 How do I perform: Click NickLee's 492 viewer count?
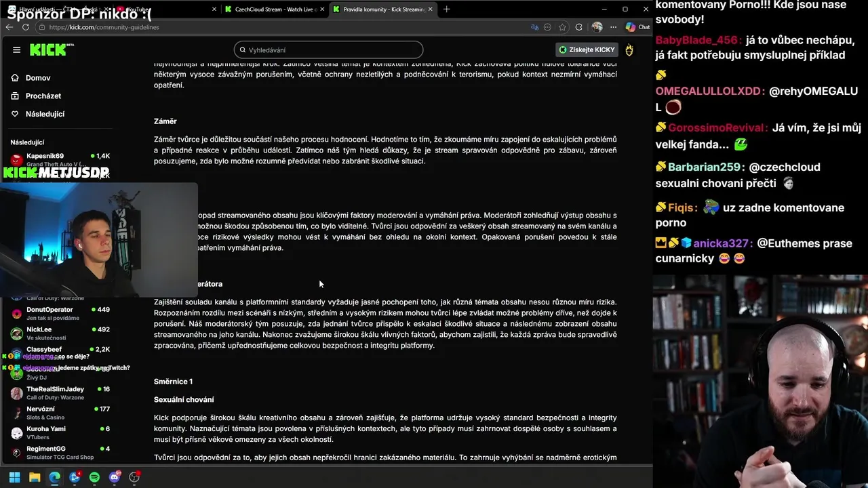[103, 329]
